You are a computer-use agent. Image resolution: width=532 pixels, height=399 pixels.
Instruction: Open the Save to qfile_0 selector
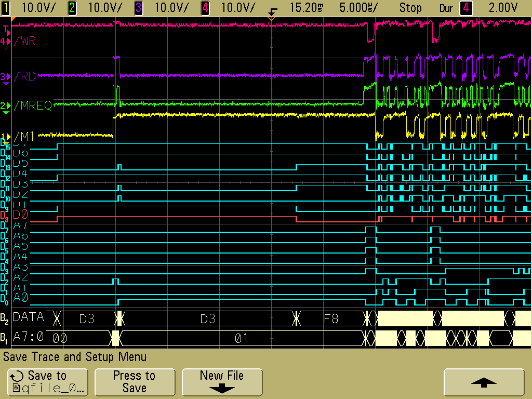(47, 382)
